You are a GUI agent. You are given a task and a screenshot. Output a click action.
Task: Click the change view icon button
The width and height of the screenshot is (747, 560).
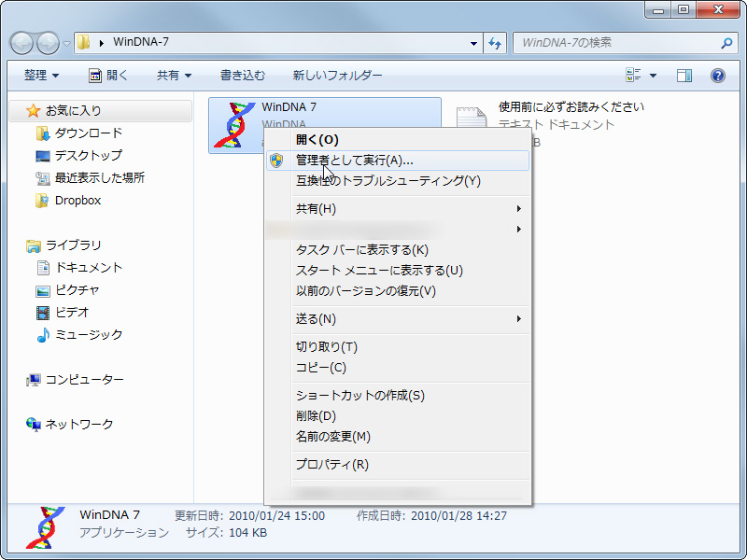coord(633,76)
